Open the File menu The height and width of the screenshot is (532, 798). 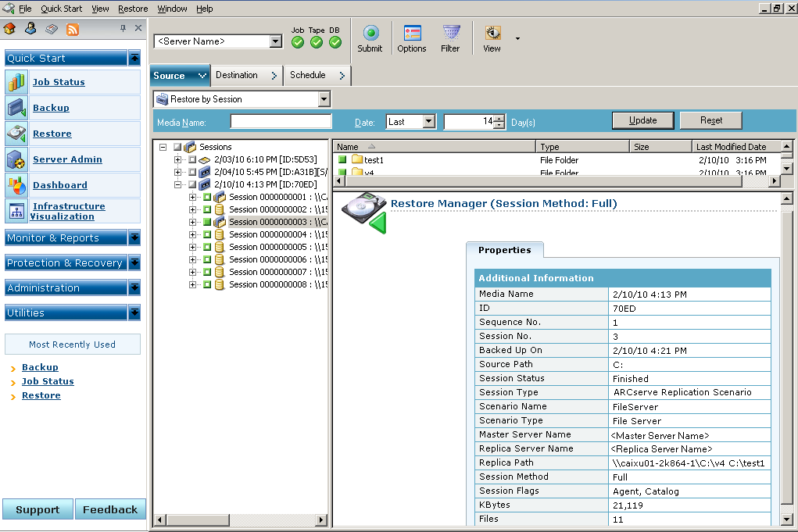click(25, 9)
